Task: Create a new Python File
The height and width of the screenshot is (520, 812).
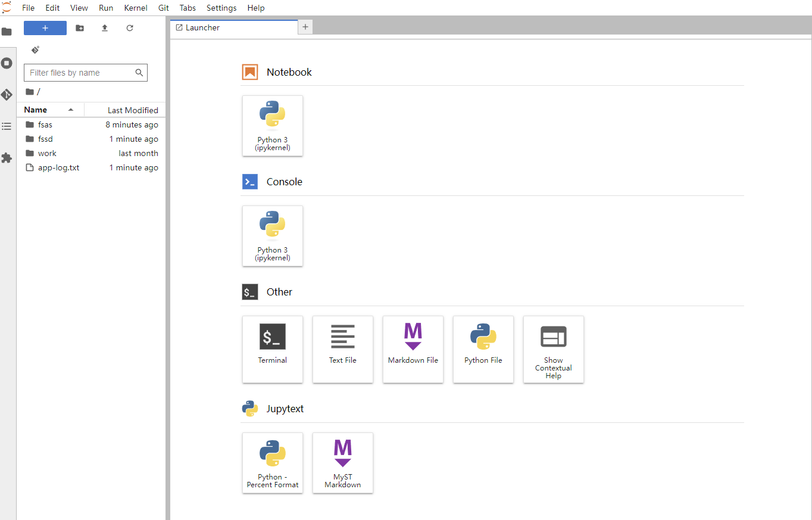Action: click(483, 349)
